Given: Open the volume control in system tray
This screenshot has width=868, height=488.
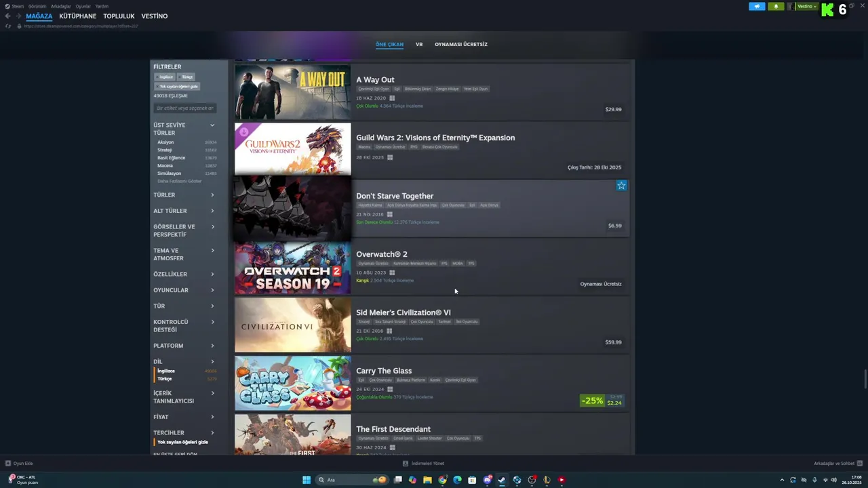Looking at the screenshot, I should pyautogui.click(x=833, y=480).
